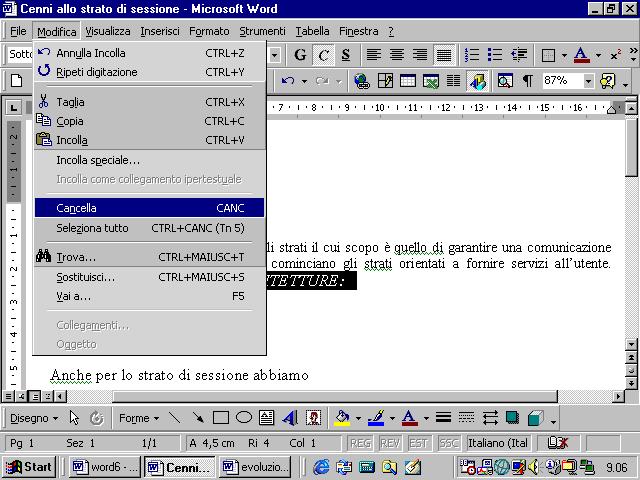Select the Rectangle drawing tool
Image resolution: width=640 pixels, height=480 pixels.
click(x=221, y=418)
